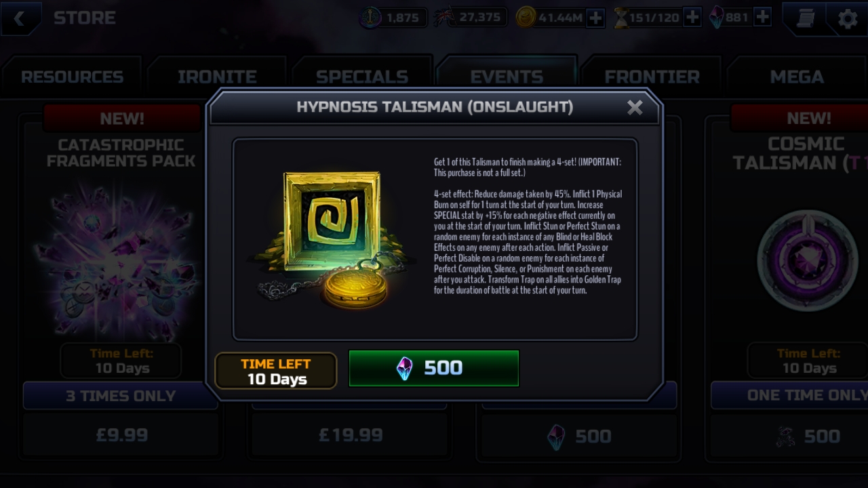868x488 pixels.
Task: Add gold using the plus beside 41.44M
Action: pyautogui.click(x=595, y=18)
